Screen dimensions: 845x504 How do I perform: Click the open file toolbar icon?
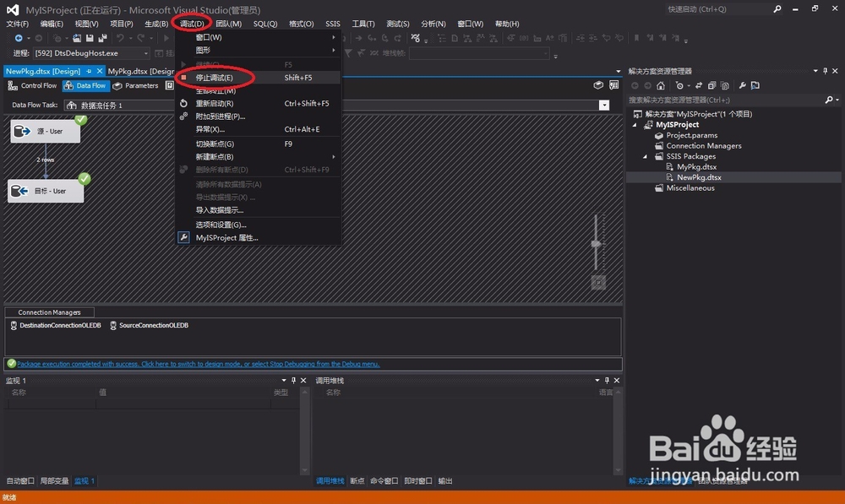click(77, 38)
